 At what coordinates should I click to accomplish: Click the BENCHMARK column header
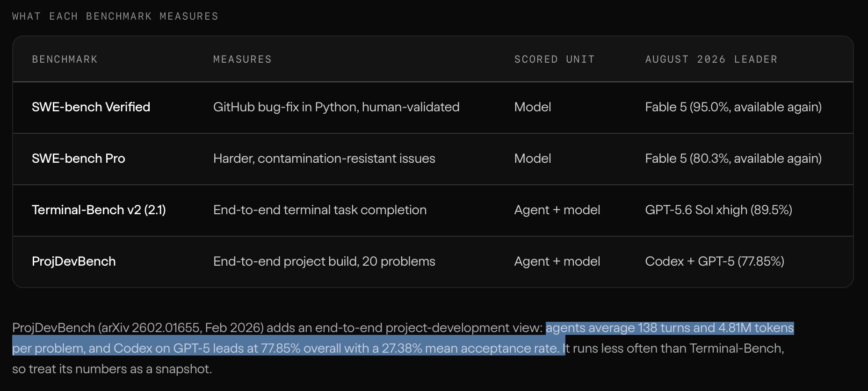(x=65, y=59)
